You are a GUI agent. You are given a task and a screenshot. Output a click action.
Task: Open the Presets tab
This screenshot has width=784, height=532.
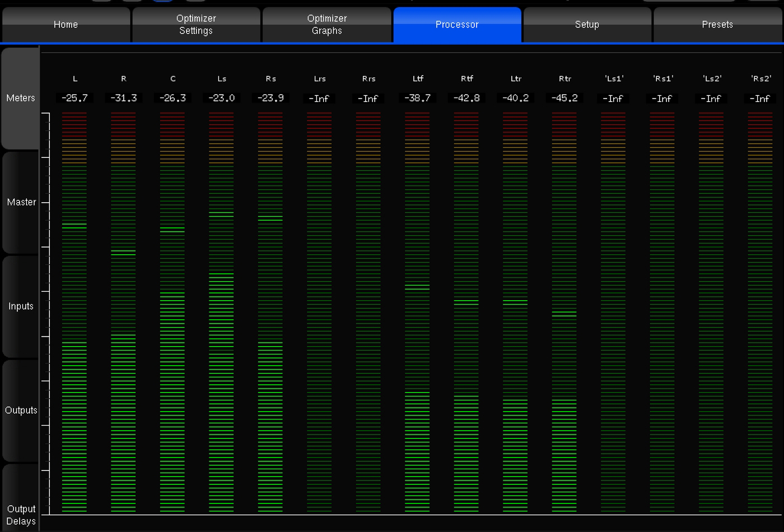717,25
